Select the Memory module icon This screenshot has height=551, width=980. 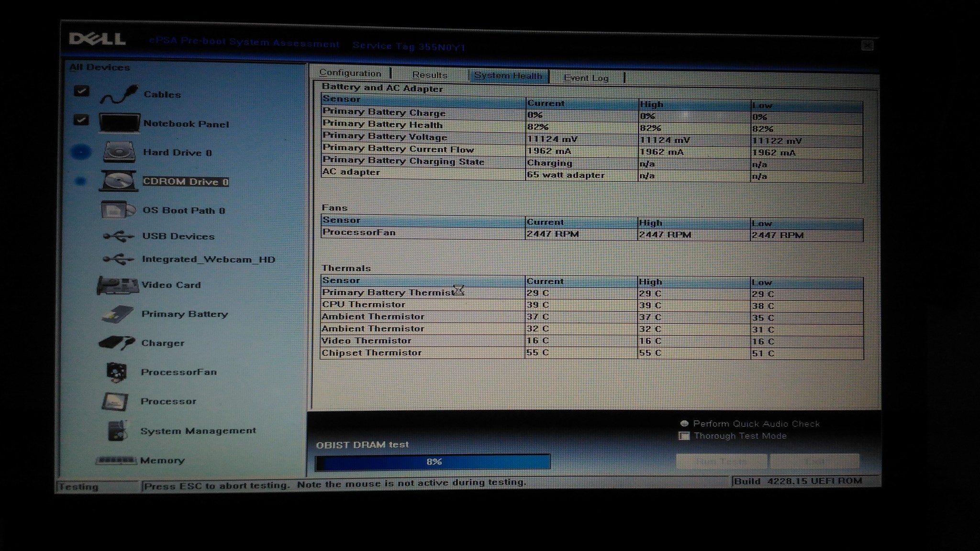(x=116, y=461)
